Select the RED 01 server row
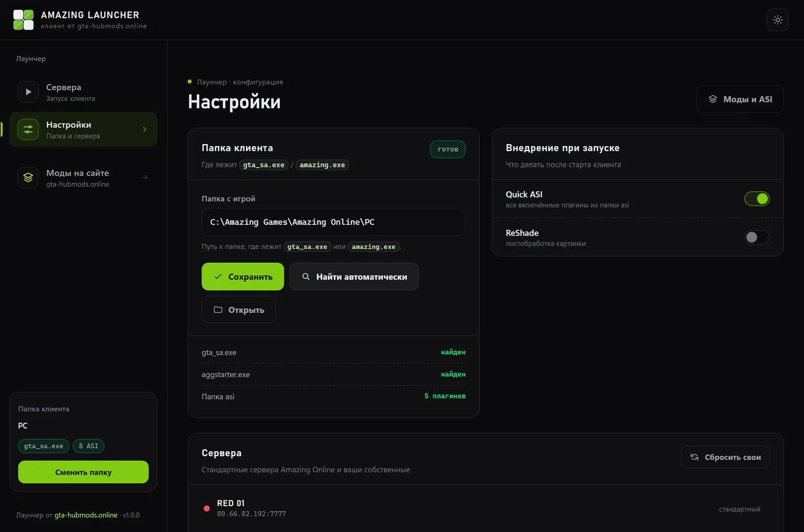This screenshot has width=804, height=532. click(x=485, y=508)
